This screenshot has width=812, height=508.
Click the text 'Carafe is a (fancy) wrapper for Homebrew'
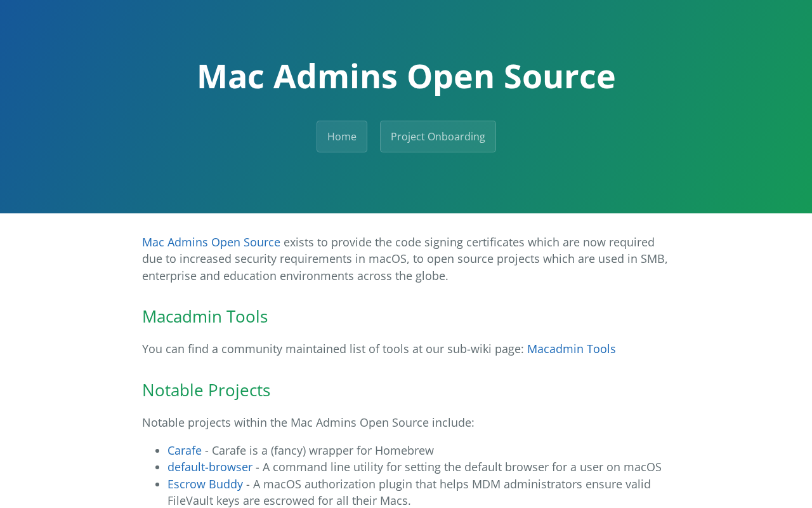[x=323, y=450]
